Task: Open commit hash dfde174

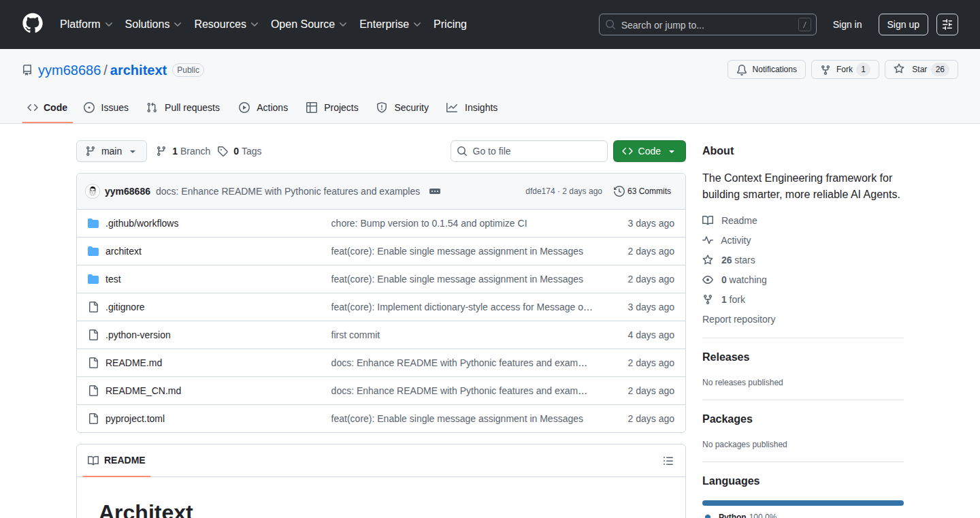Action: click(540, 191)
